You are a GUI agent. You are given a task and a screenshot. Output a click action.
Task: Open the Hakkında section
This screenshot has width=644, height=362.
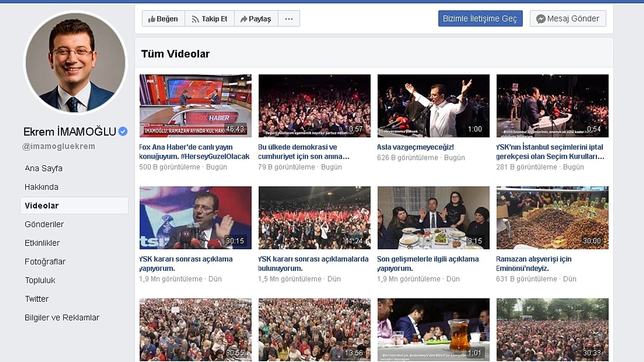coord(42,187)
